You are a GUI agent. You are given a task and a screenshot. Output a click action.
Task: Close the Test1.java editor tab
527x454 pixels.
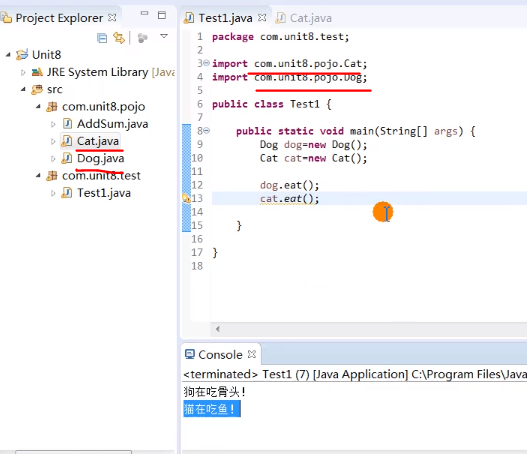262,17
